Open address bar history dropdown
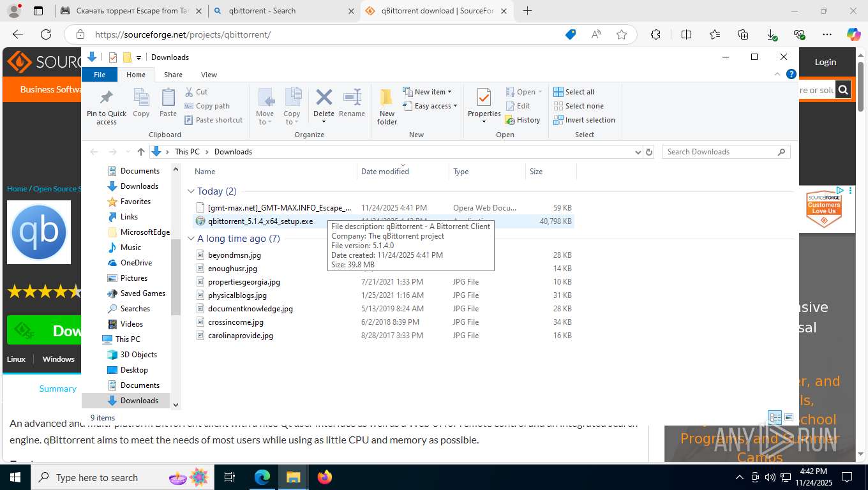This screenshot has width=868, height=490. [638, 152]
